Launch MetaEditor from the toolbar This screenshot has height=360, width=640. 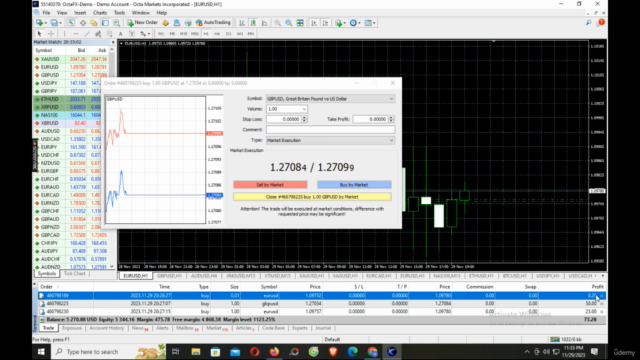pos(165,23)
